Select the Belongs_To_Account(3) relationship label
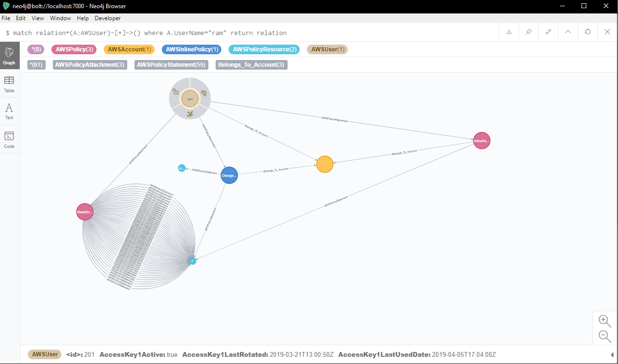 pos(252,65)
